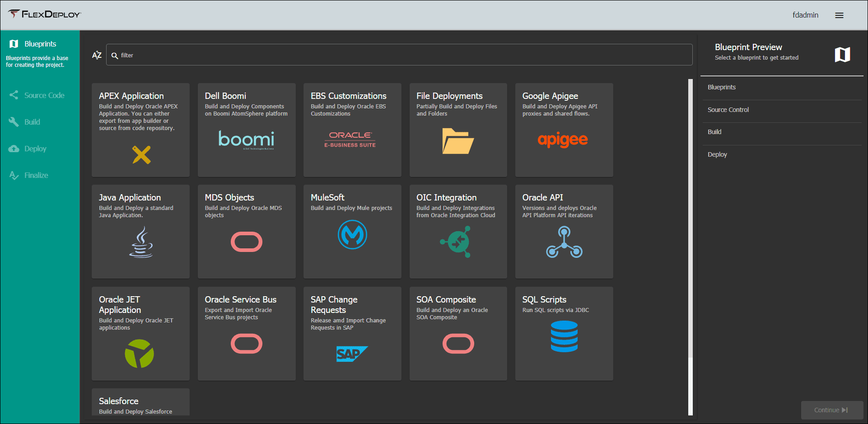Image resolution: width=868 pixels, height=424 pixels.
Task: Click the Java Application title
Action: pos(130,197)
